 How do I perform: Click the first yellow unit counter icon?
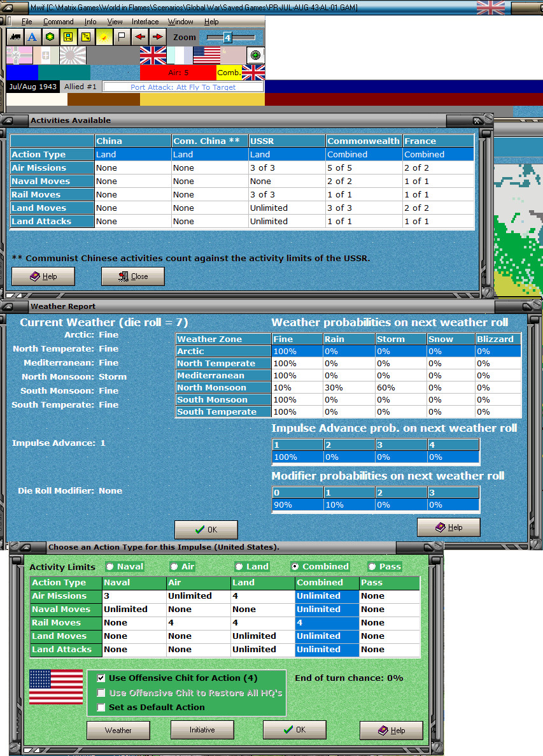coord(68,37)
